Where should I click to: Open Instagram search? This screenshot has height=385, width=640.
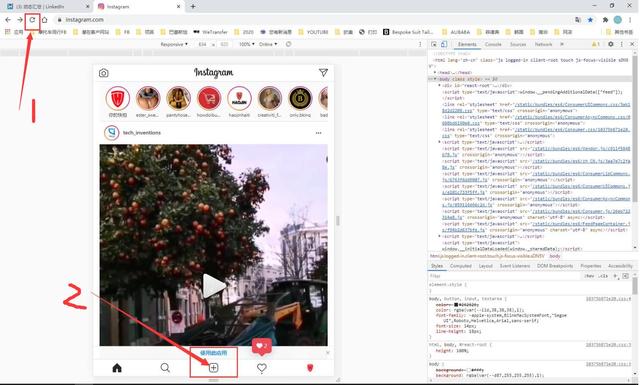tap(165, 368)
